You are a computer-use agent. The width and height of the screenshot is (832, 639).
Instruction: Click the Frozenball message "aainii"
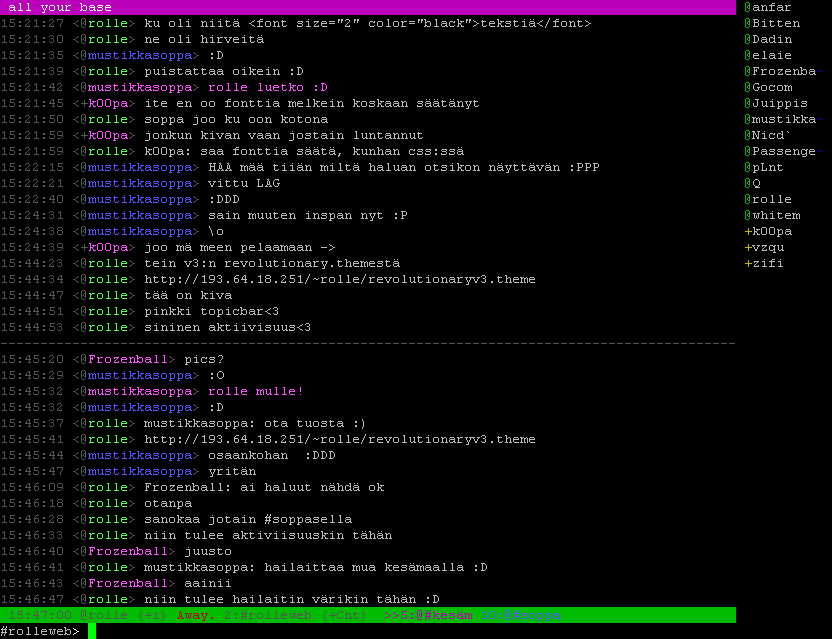tap(208, 583)
